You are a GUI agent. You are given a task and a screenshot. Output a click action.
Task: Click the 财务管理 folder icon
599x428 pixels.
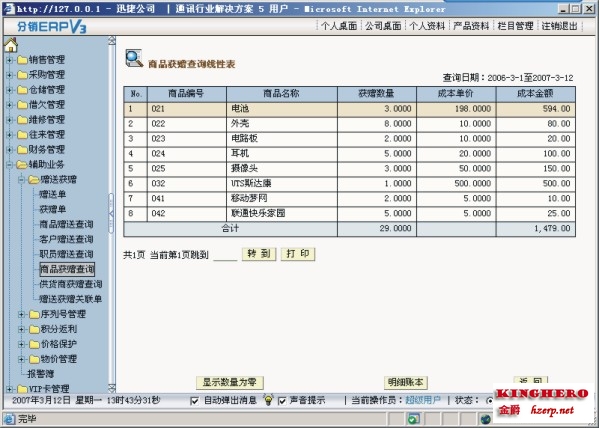[23, 149]
